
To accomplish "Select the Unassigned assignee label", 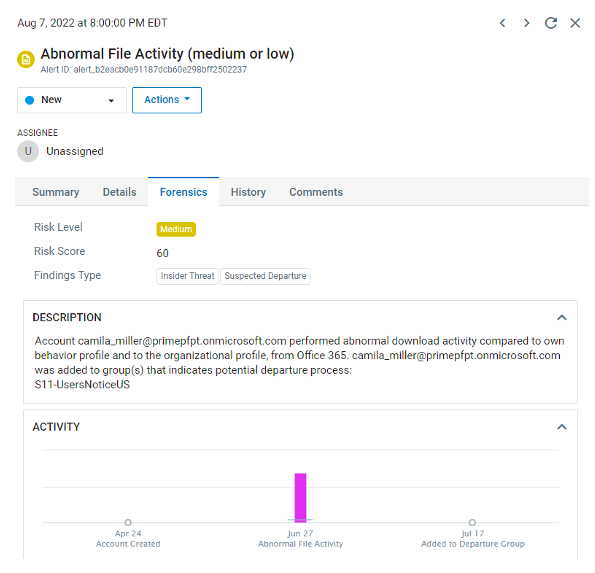I will coord(75,151).
